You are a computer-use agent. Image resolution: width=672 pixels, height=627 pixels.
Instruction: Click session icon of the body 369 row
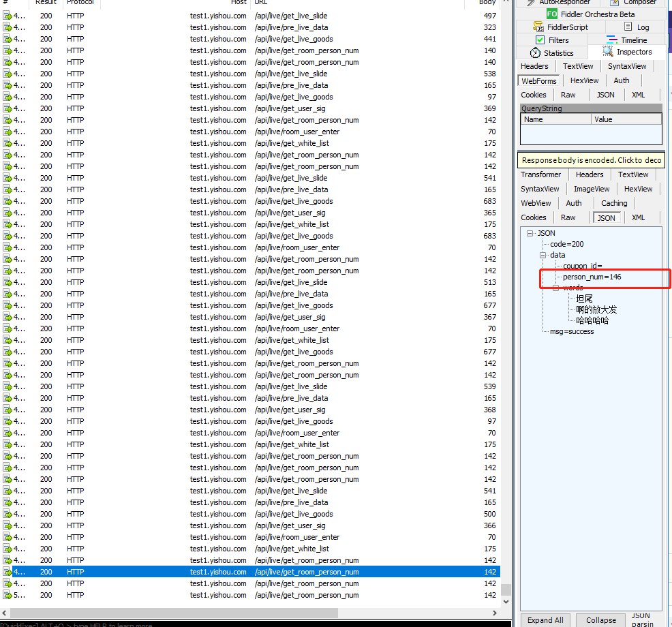[7, 108]
